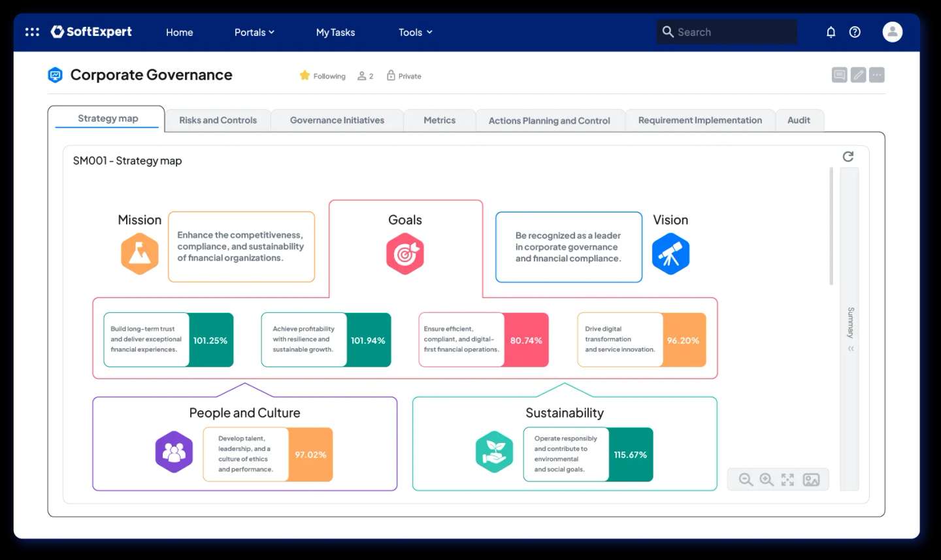Export strategy map as image
Image resolution: width=941 pixels, height=560 pixels.
pos(811,480)
